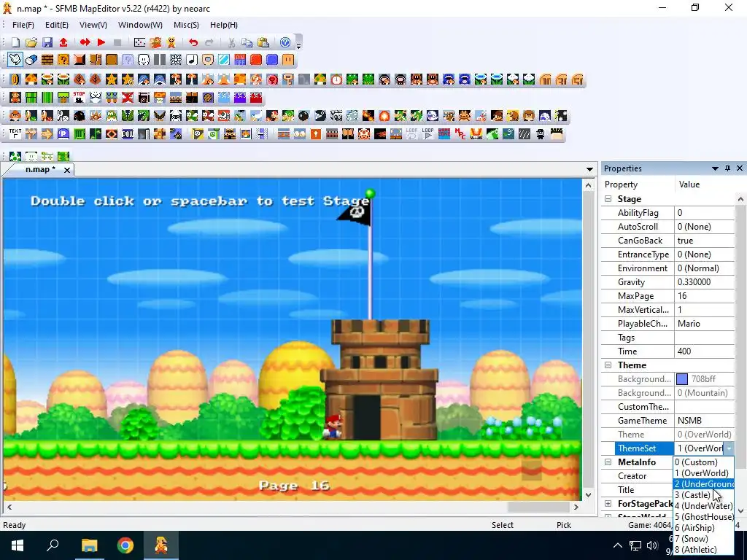This screenshot has height=560, width=747.
Task: Click the map horizontal scrollbar thumb
Action: tap(538, 507)
